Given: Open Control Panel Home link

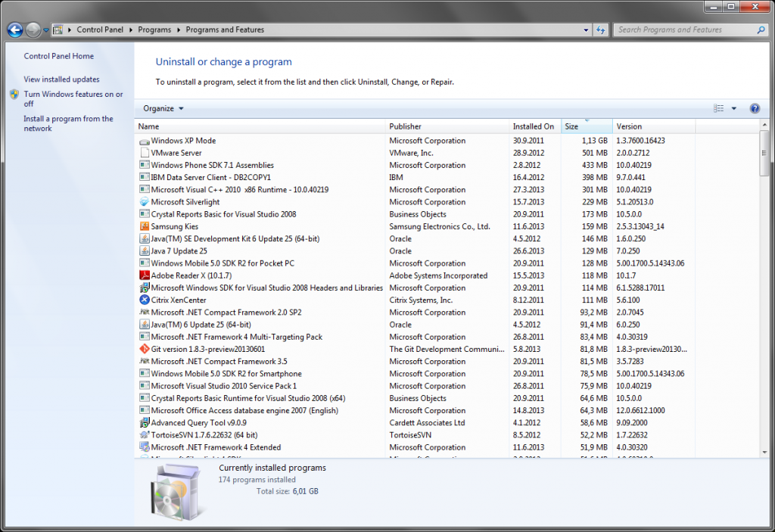Looking at the screenshot, I should (x=58, y=56).
